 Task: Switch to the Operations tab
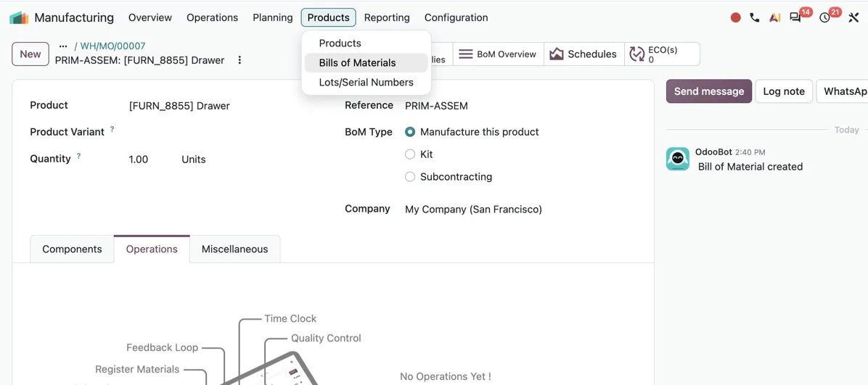tap(152, 249)
